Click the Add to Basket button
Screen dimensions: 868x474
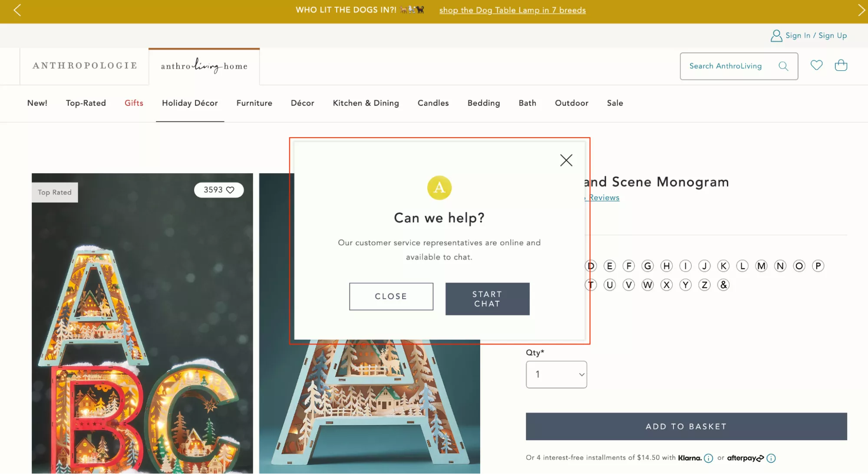click(686, 426)
